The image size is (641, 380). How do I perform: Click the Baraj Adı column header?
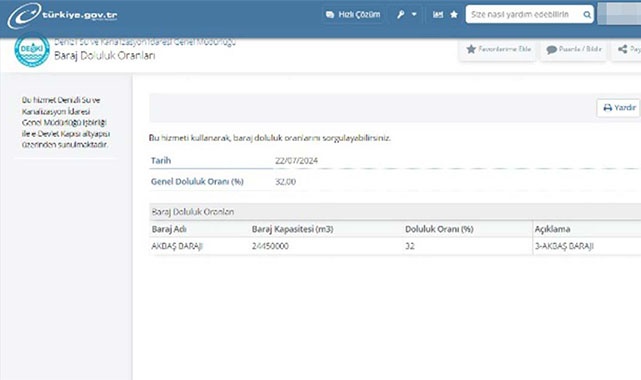[169, 229]
